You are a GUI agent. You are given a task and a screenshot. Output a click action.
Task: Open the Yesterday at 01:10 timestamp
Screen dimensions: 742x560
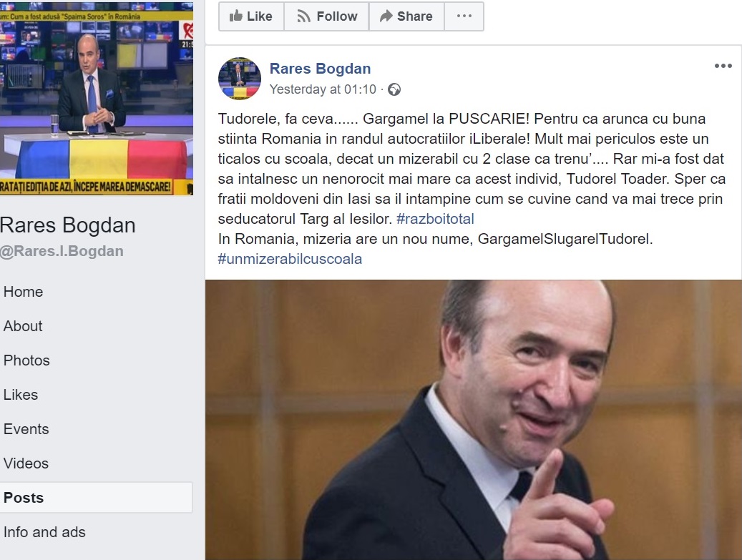323,89
